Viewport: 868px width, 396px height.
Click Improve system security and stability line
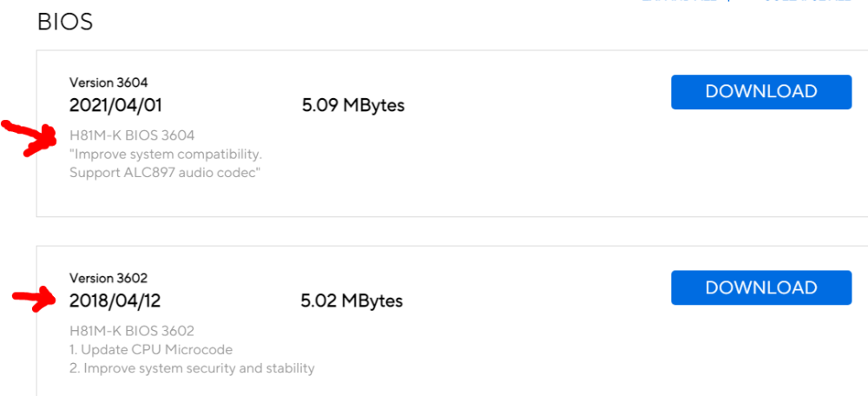[x=192, y=368]
